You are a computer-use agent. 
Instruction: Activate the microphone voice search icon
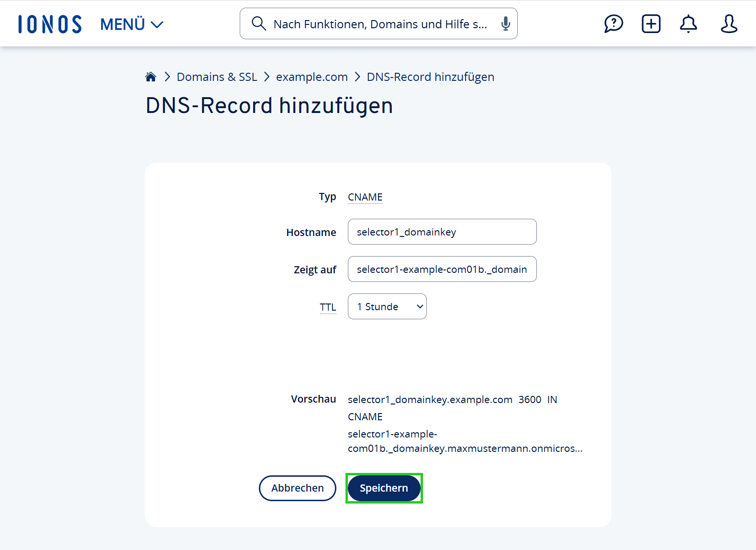tap(505, 23)
